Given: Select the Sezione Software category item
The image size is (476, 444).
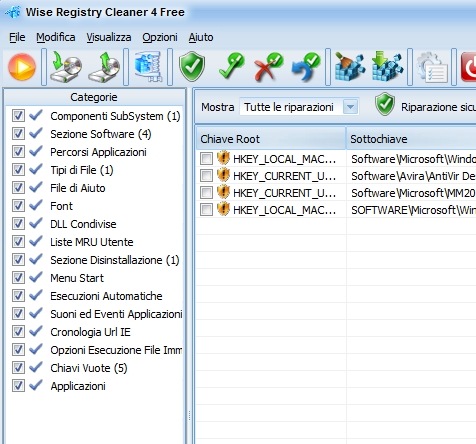Looking at the screenshot, I should [101, 134].
